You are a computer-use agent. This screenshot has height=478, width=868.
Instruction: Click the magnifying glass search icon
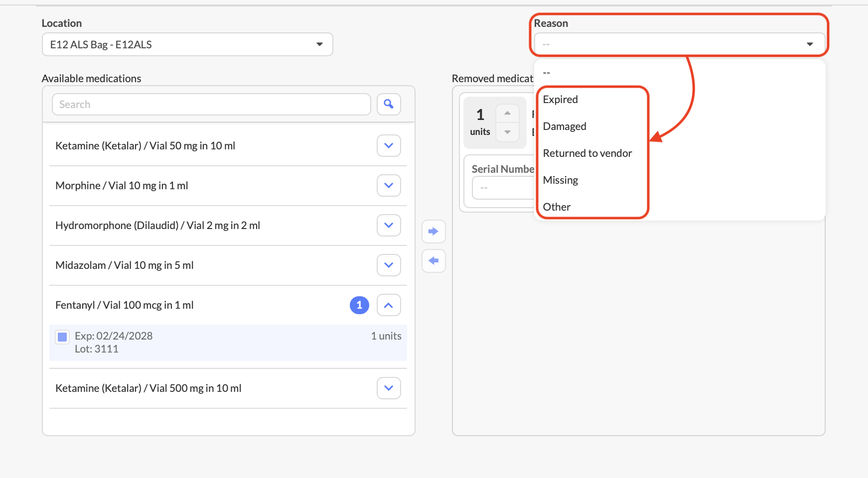[x=389, y=104]
